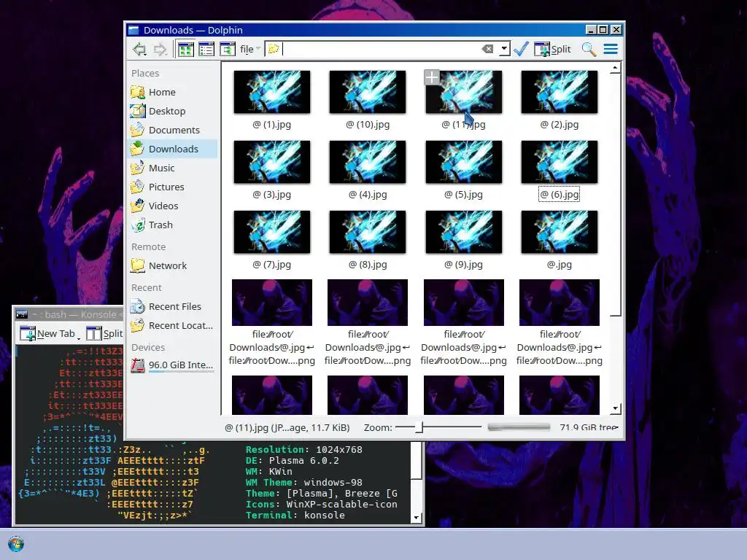Click the New Tab dropdown arrow in Konsole
Screen dimensions: 747x560
pyautogui.click(x=79, y=337)
